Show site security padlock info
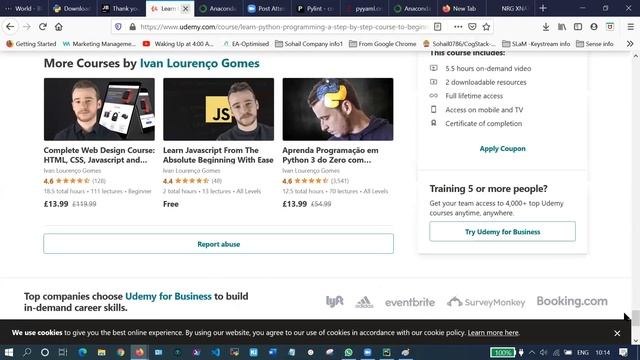 point(132,27)
